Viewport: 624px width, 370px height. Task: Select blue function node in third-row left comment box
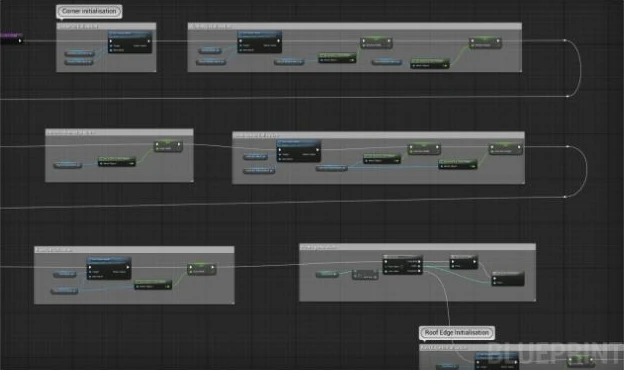[109, 269]
